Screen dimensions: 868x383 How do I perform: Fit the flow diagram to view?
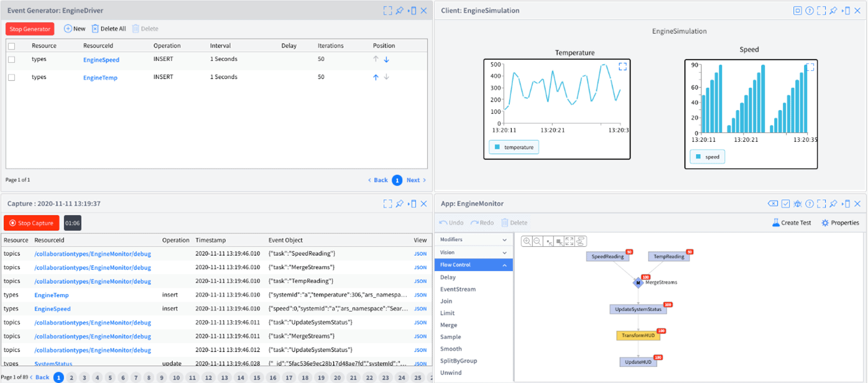coord(569,241)
